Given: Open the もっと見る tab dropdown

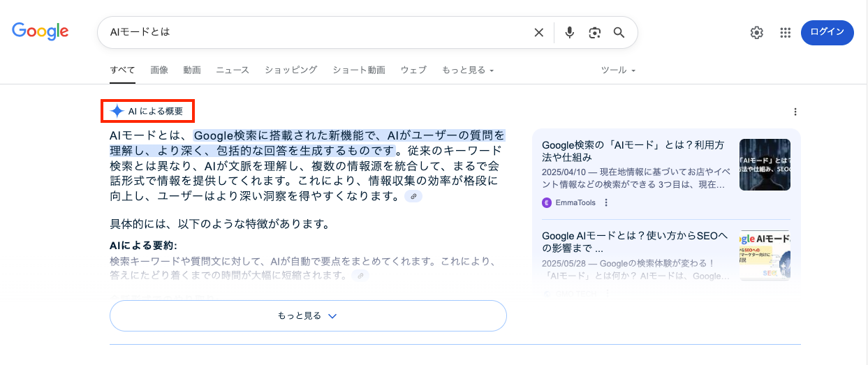Looking at the screenshot, I should tap(468, 70).
